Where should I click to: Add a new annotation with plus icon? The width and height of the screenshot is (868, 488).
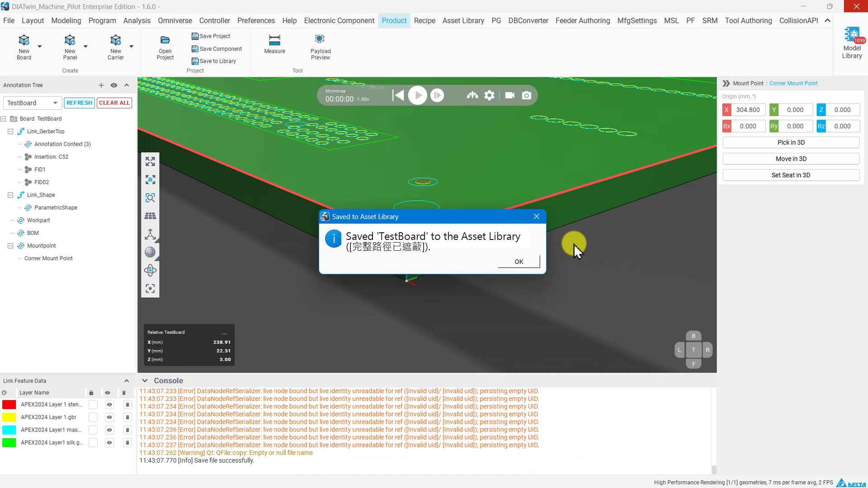pyautogui.click(x=101, y=85)
